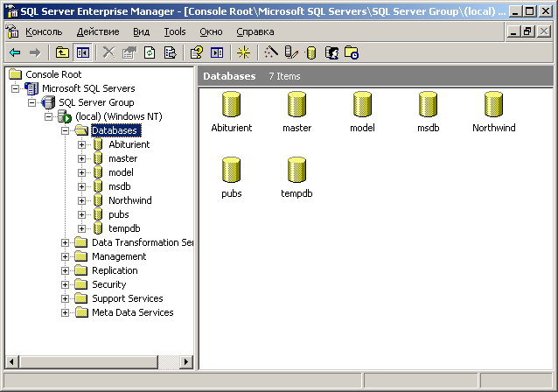Viewport: 558px width, 392px height.
Task: Click the Up one level folder icon
Action: [62, 52]
